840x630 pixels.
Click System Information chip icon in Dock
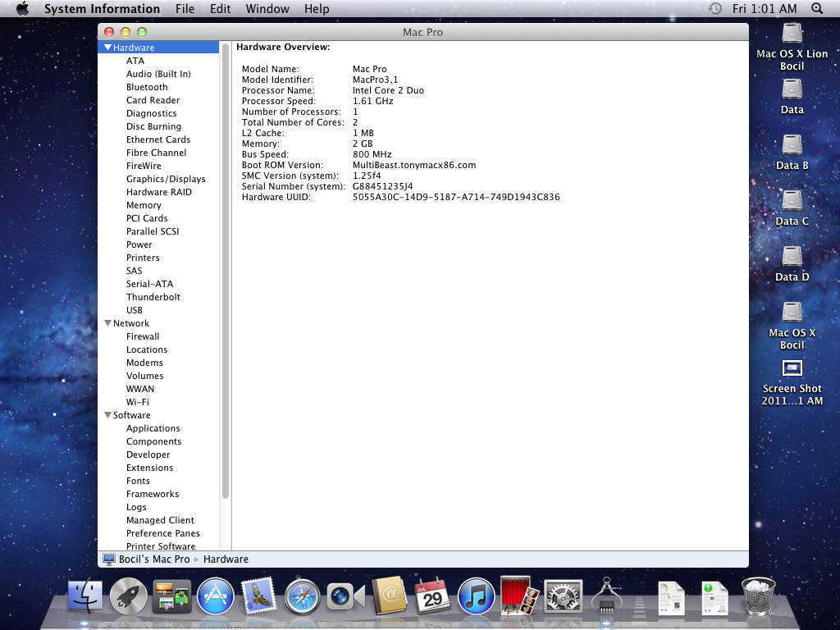[606, 596]
